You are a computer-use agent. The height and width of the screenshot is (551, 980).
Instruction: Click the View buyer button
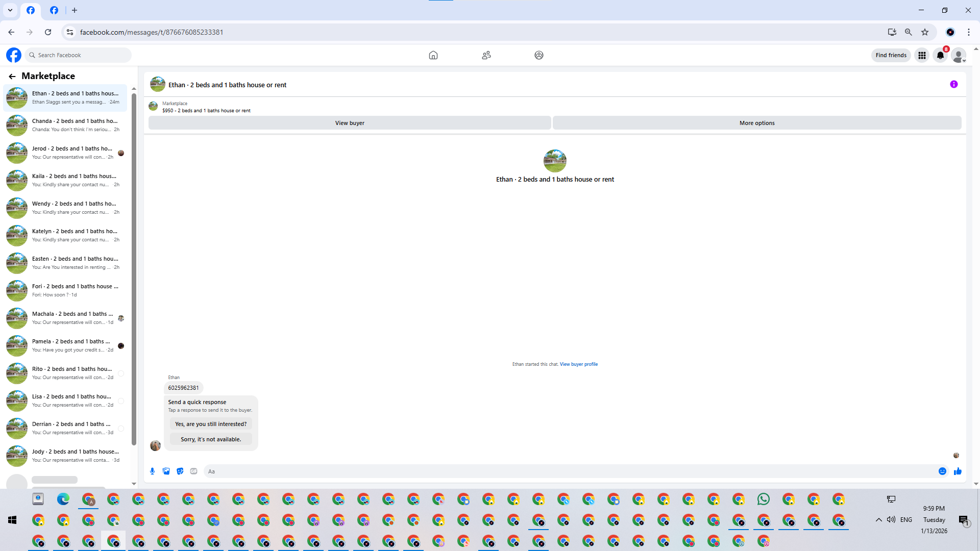[350, 123]
